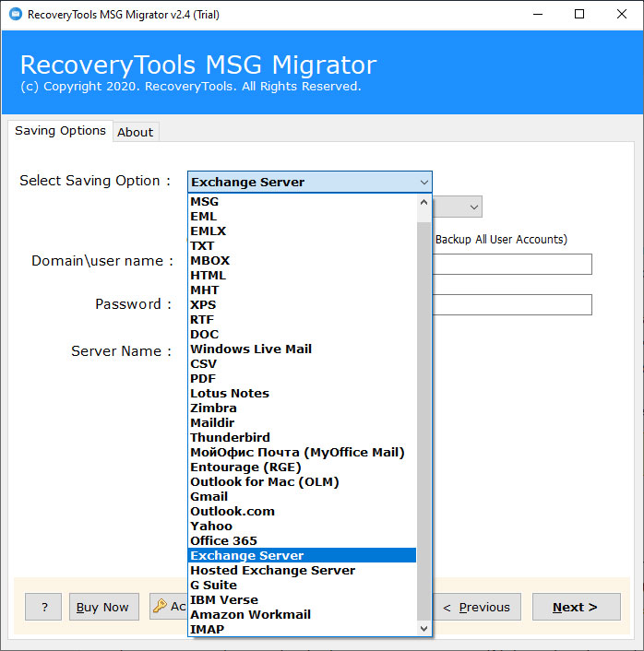
Task: Minimize the MSG Migrator window
Action: (x=538, y=14)
